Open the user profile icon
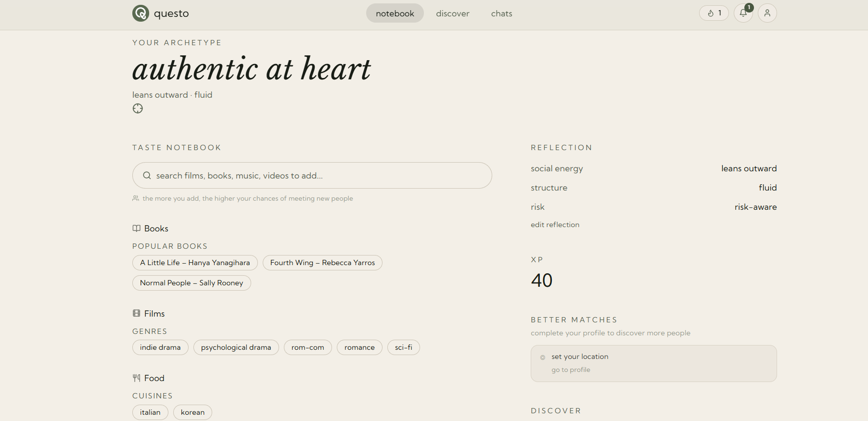Screen dimensions: 868x421 (767, 13)
